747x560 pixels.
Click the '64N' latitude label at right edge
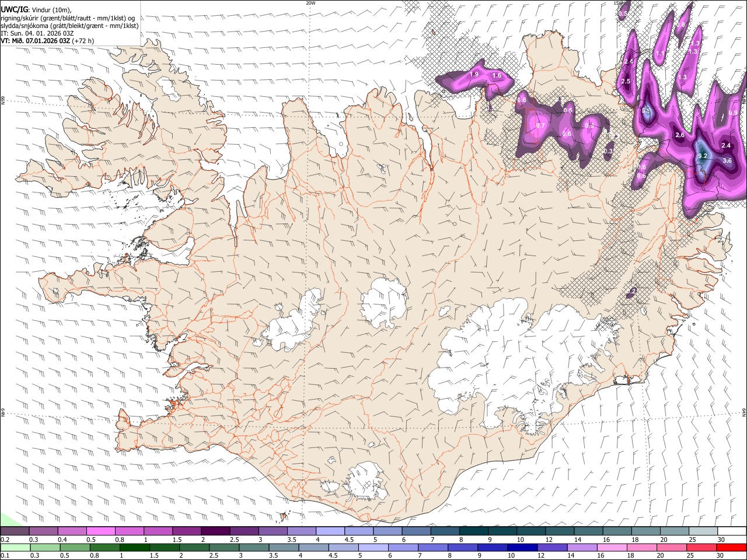744,412
